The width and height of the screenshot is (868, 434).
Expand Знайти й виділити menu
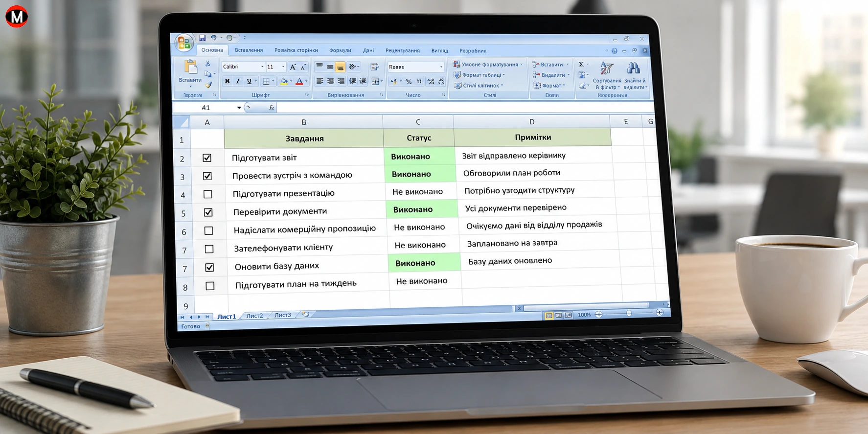coord(635,76)
